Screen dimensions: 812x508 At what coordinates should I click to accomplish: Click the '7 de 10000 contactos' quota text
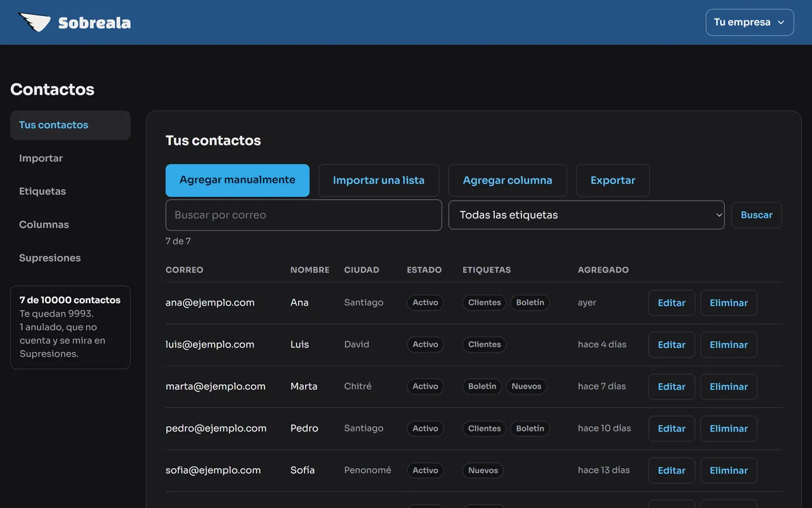pyautogui.click(x=70, y=300)
